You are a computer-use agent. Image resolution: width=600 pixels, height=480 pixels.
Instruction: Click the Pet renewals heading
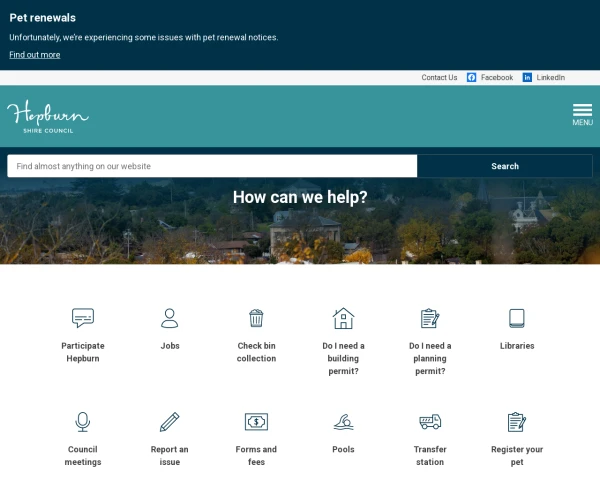point(42,18)
